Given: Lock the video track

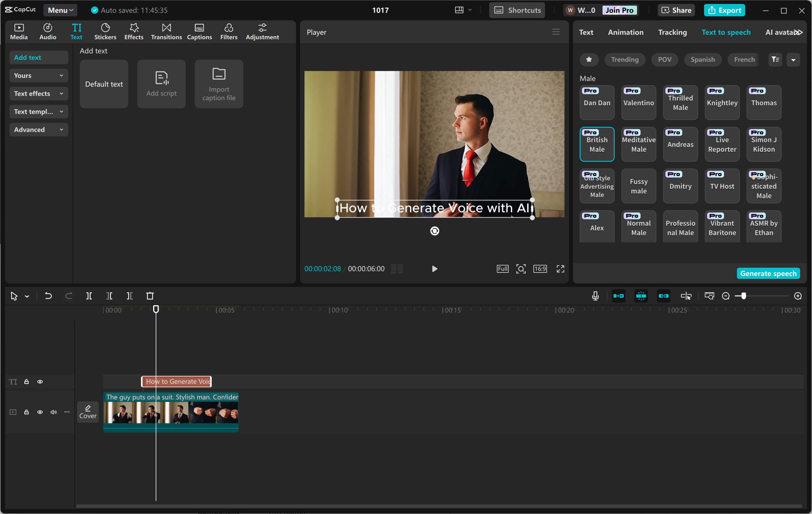Looking at the screenshot, I should (26, 412).
